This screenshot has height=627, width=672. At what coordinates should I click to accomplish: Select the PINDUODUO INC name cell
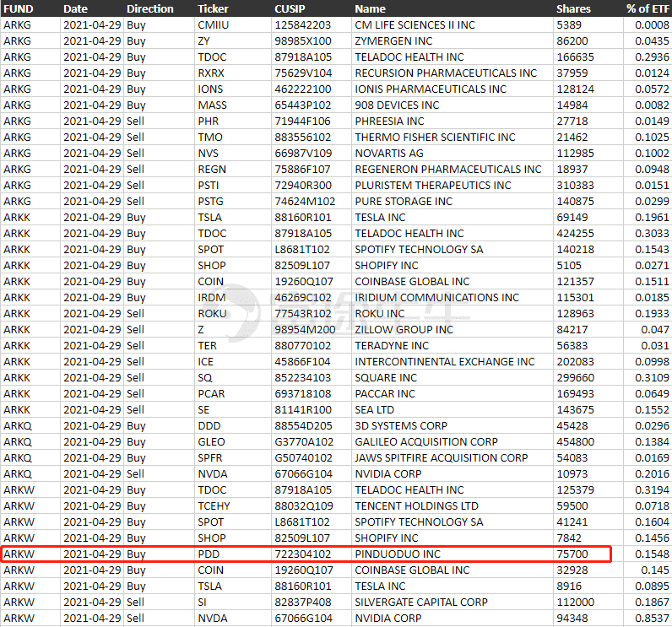click(397, 554)
